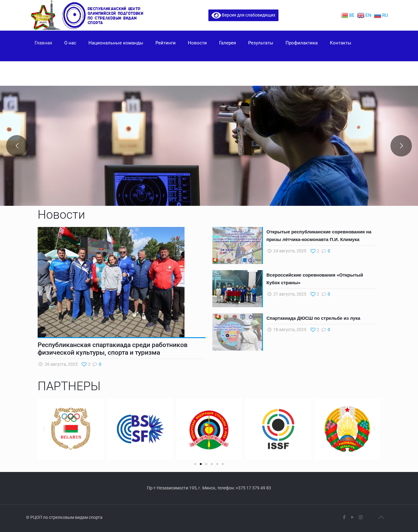The height and width of the screenshot is (532, 418).
Task: Click the 24 августа, 2025 date
Action: [x=290, y=251]
